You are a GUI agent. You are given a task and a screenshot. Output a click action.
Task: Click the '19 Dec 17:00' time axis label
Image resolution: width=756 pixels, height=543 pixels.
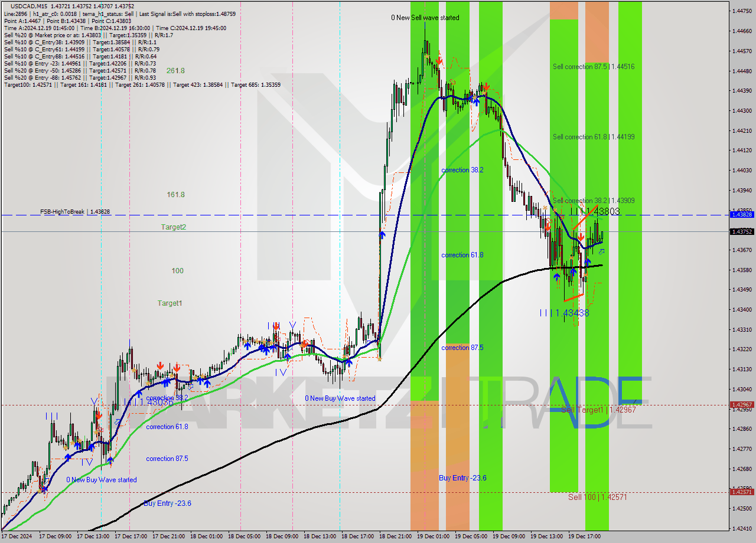(585, 537)
